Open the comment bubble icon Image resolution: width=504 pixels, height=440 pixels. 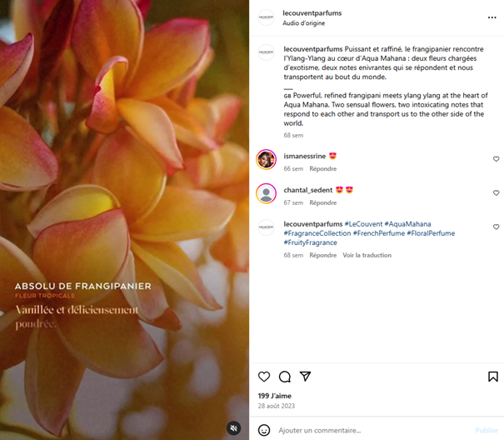(x=285, y=377)
